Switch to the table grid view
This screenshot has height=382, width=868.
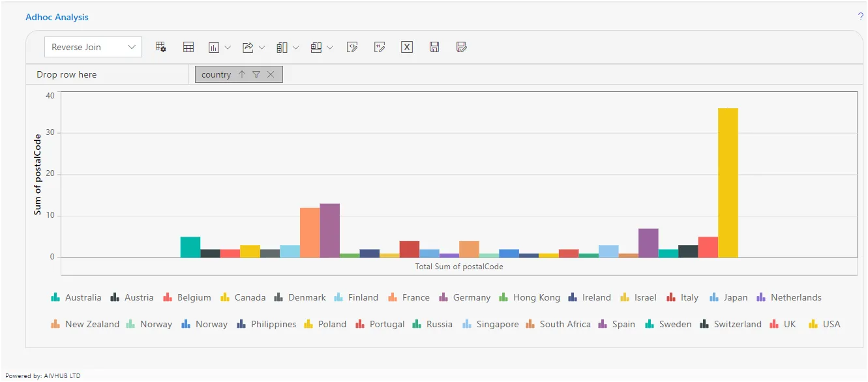tap(188, 47)
